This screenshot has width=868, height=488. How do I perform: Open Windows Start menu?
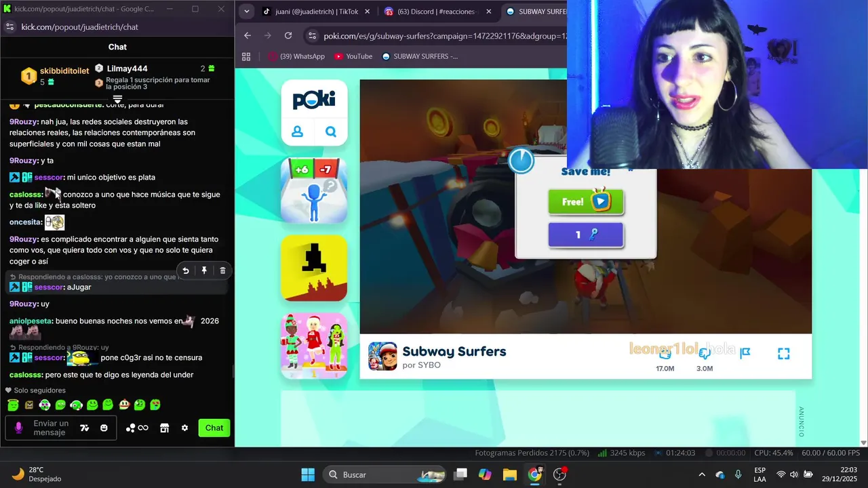(x=308, y=474)
